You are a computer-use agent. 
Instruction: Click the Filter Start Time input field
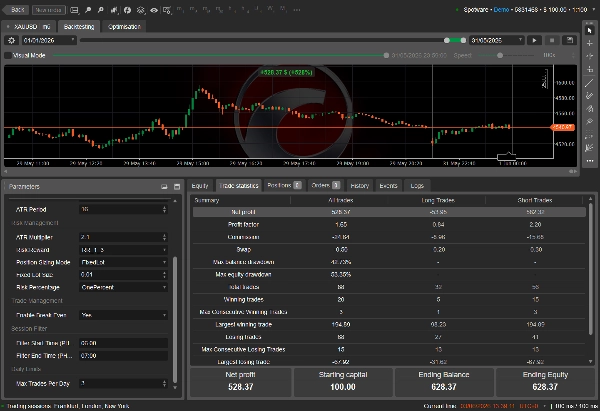point(123,343)
